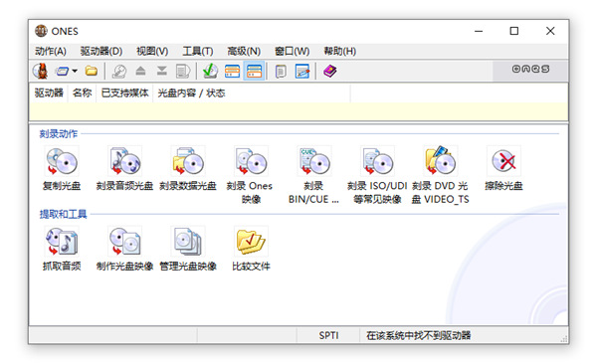Open the 窗口(W) menu
The height and width of the screenshot is (364, 597).
292,51
